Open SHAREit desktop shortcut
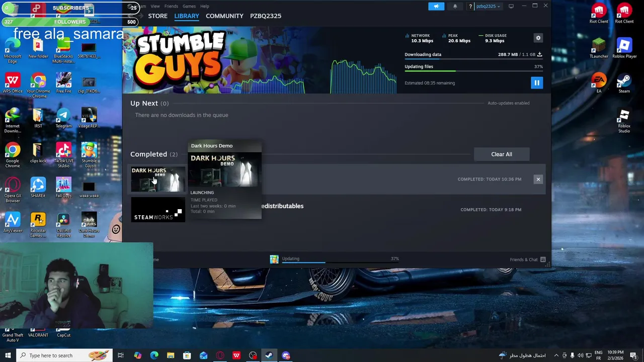 coord(38,188)
